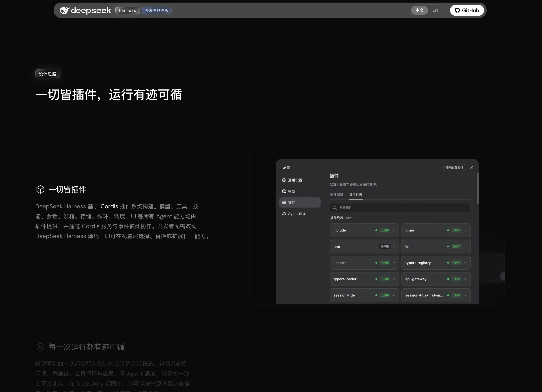Close the 设置 dialog
Screen dimensions: 542x392
pyautogui.click(x=472, y=167)
